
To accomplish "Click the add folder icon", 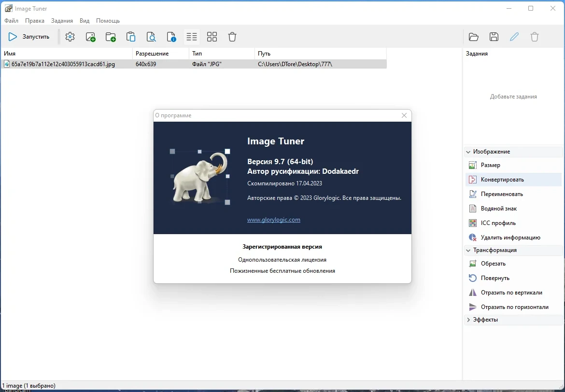I will point(111,37).
